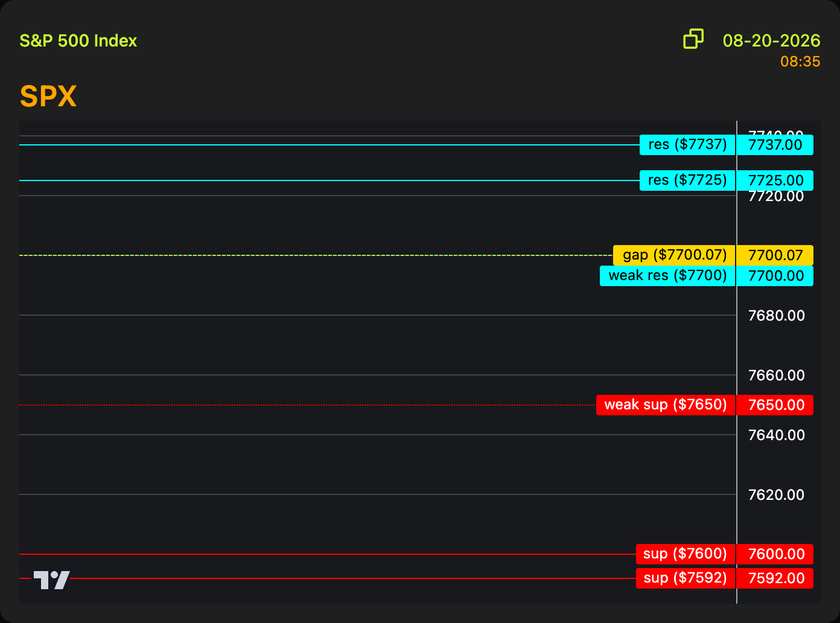Open the TradingView logo link
Screen dimensions: 840x623
(x=51, y=580)
